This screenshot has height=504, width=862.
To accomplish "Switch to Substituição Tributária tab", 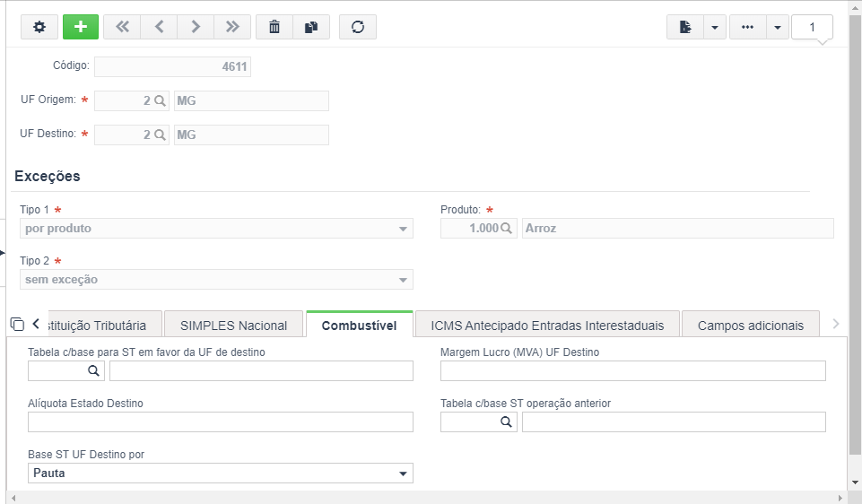I will coord(105,326).
